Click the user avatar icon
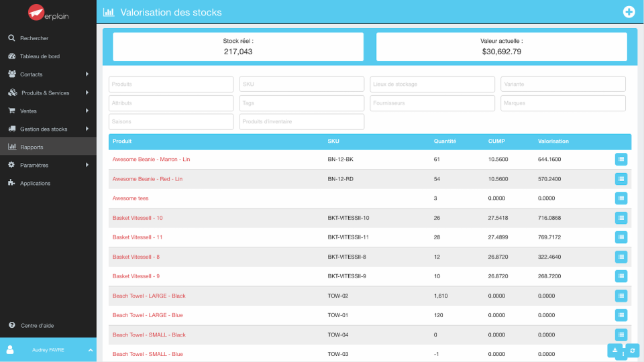The image size is (644, 362). pyautogui.click(x=10, y=350)
